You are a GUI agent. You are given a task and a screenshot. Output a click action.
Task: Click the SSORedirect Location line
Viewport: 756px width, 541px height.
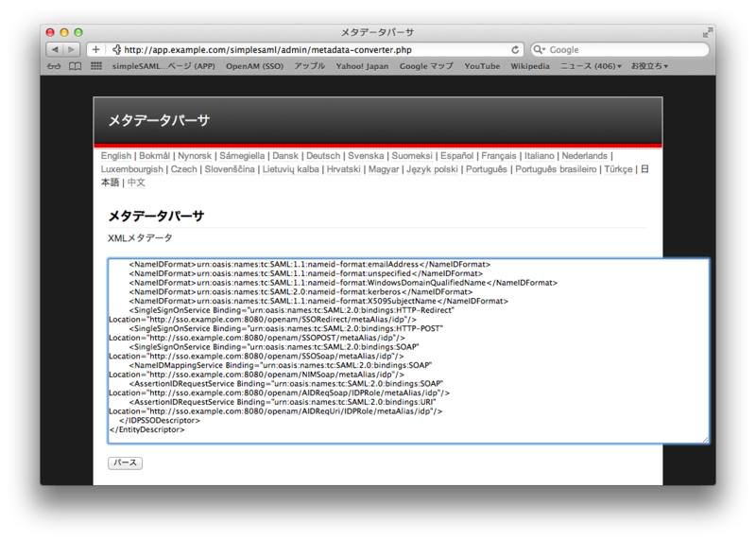(x=263, y=320)
